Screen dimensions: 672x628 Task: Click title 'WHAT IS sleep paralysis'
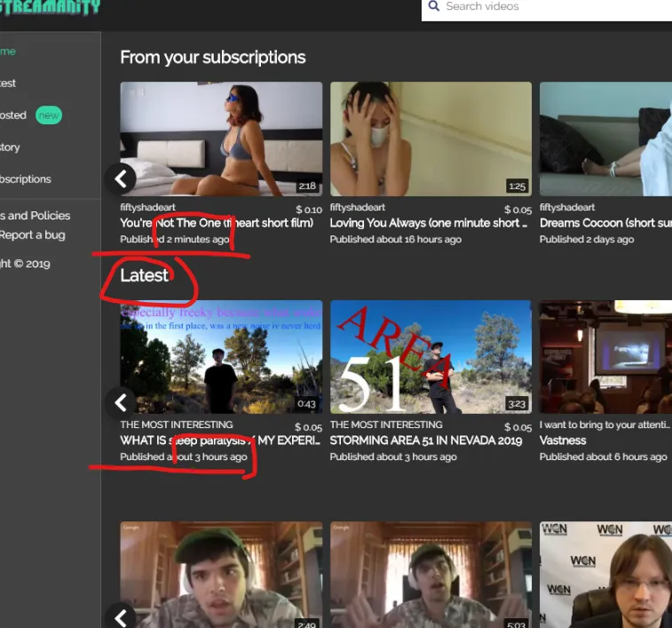coord(220,441)
